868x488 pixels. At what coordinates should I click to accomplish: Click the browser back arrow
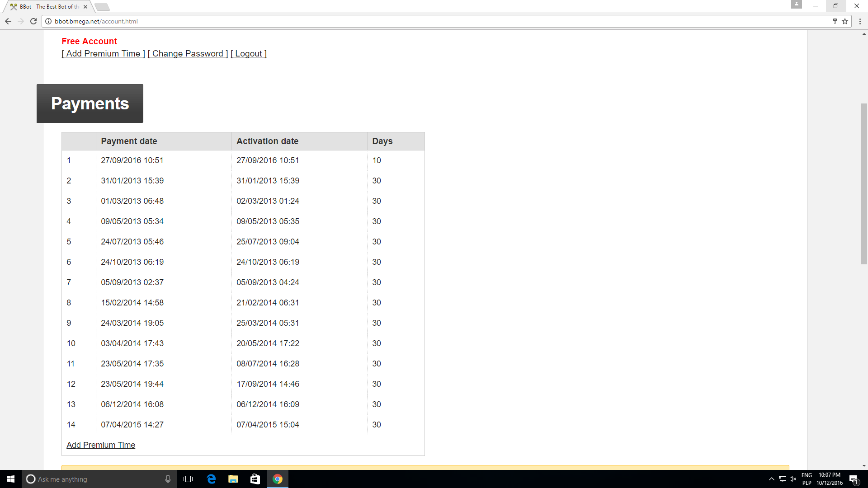click(8, 21)
